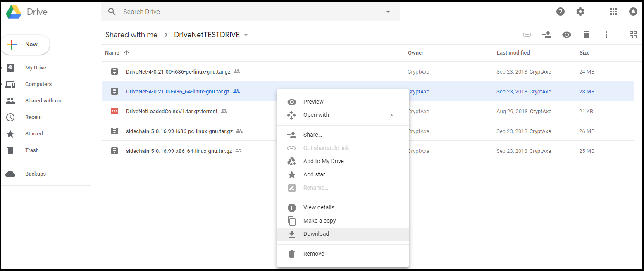Image resolution: width=644 pixels, height=271 pixels.
Task: Open the Google apps grid
Action: coord(613,12)
